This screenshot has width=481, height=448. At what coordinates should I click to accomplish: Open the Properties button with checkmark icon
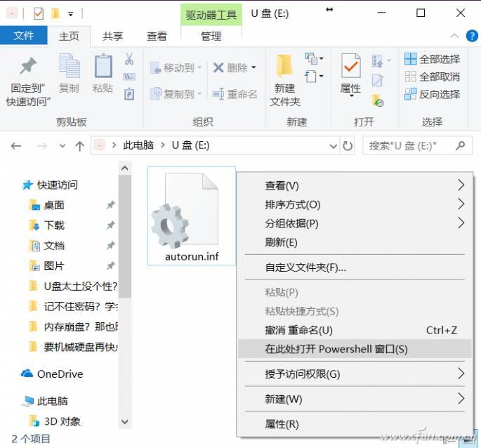tap(350, 75)
